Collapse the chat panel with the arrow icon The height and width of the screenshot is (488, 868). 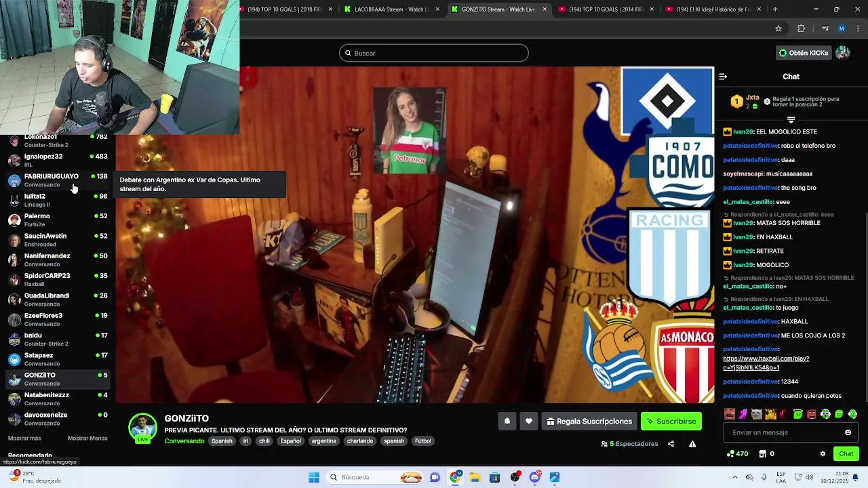723,77
